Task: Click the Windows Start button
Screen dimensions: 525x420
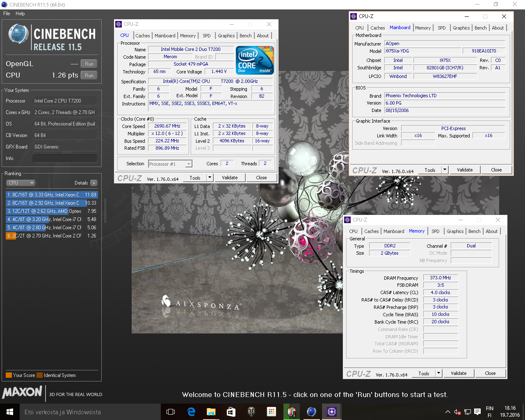Action: (10, 412)
